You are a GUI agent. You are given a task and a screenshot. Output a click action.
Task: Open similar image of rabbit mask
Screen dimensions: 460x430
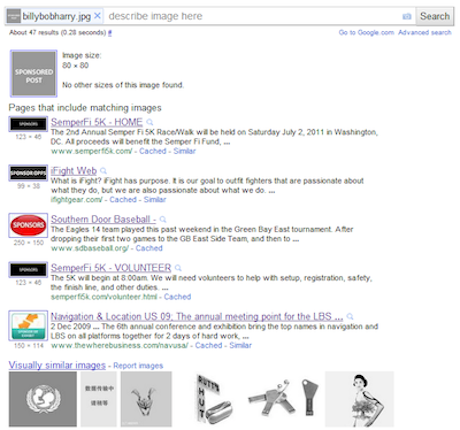(x=146, y=399)
